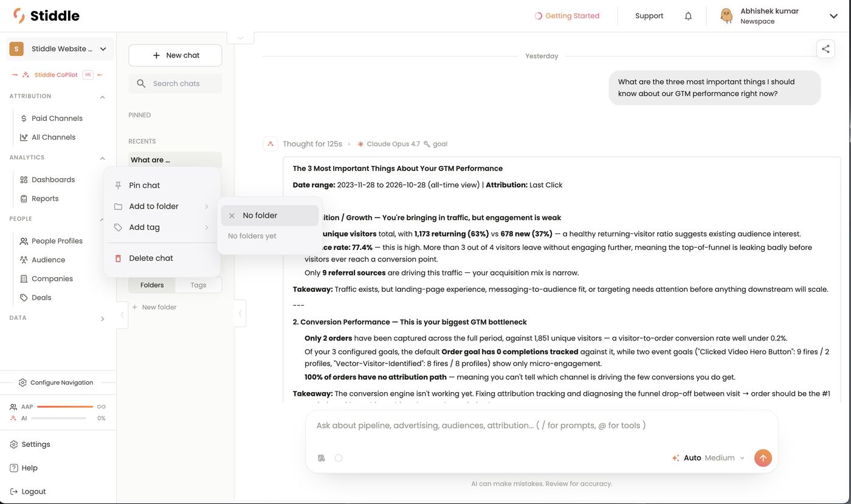
Task: Open the Auto Medium model dropdown
Action: click(709, 458)
